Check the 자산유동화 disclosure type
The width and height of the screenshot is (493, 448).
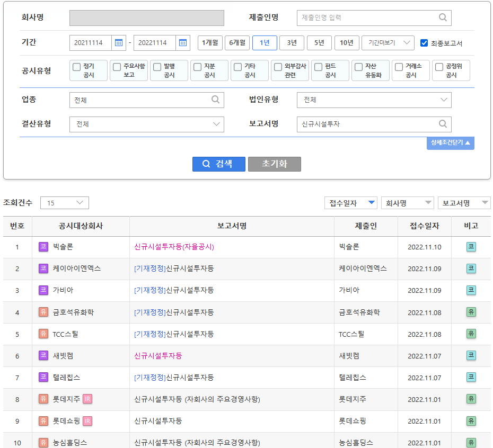[x=358, y=67]
